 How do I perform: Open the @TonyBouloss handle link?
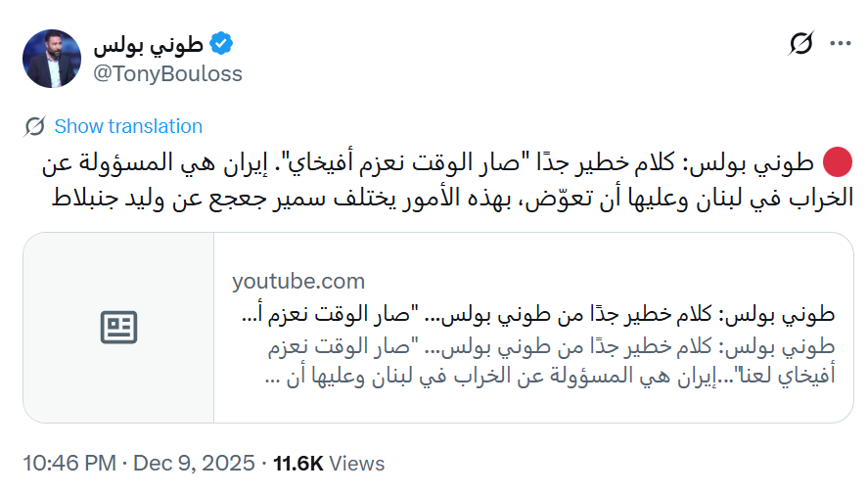pyautogui.click(x=167, y=73)
